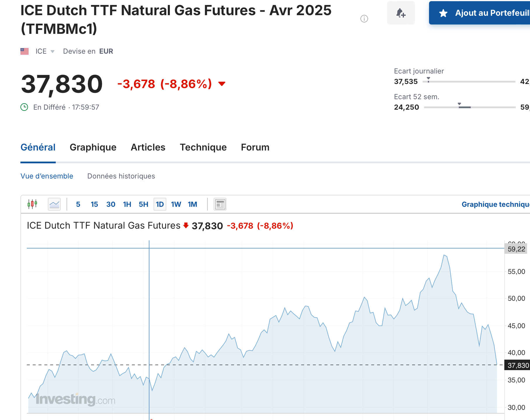Open the ICE exchange dropdown
Screen dimensions: 530x420
(45, 51)
